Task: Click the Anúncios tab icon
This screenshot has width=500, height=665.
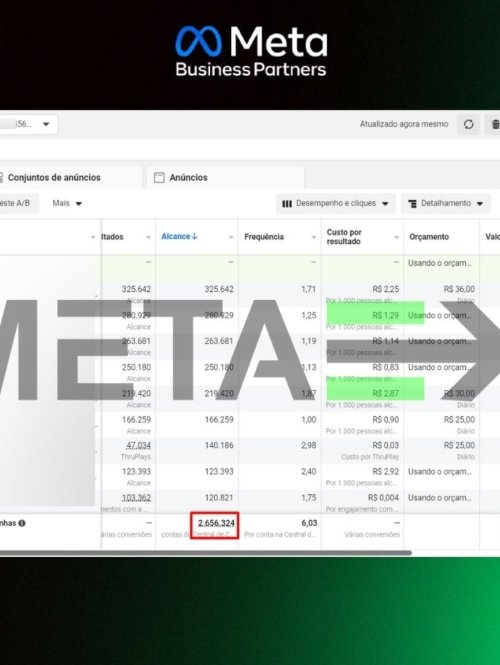Action: pyautogui.click(x=159, y=177)
